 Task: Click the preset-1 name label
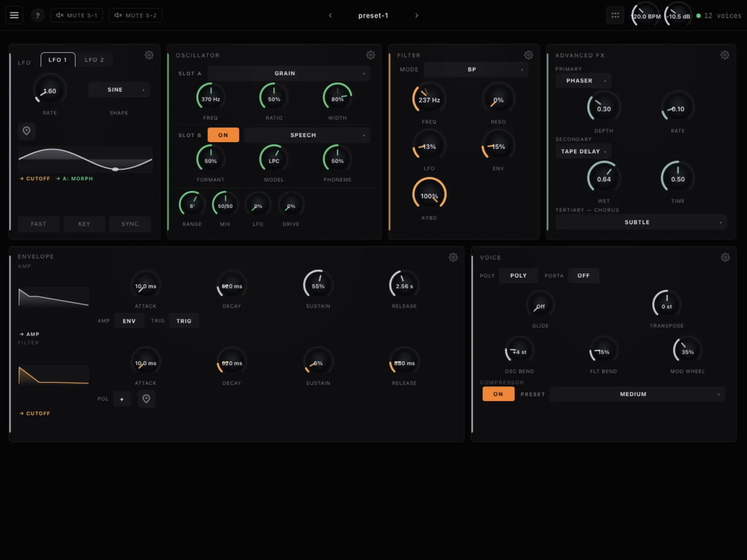373,15
